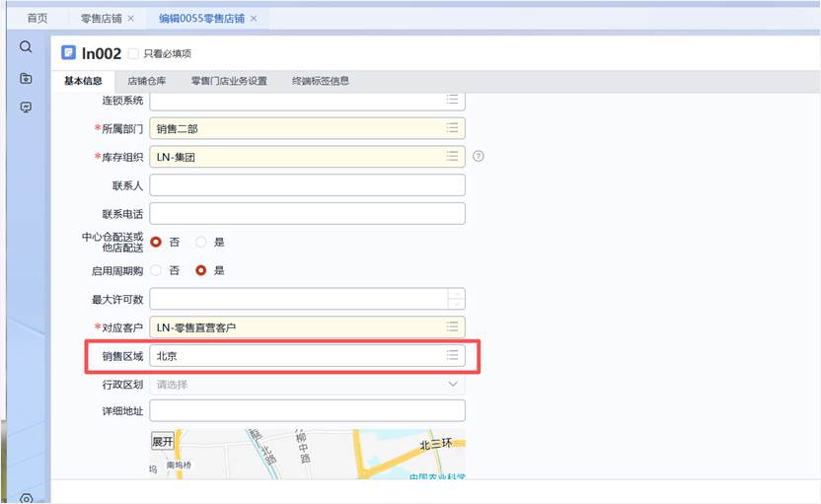Open the 所属部门 lookup list icon
This screenshot has height=504, width=821.
click(452, 128)
